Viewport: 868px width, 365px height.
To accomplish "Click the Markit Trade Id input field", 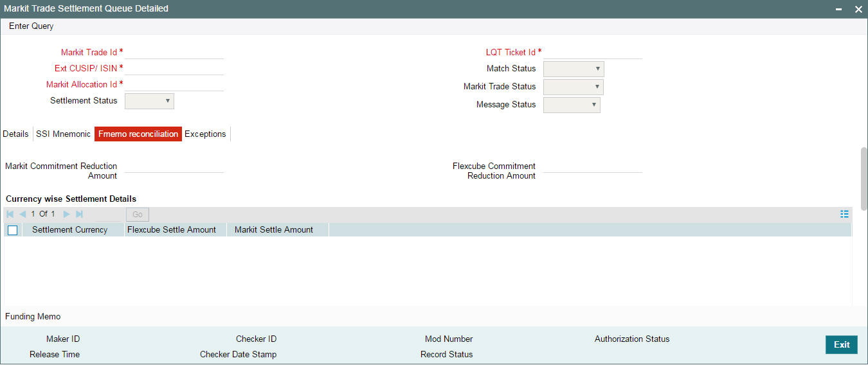I will point(174,52).
